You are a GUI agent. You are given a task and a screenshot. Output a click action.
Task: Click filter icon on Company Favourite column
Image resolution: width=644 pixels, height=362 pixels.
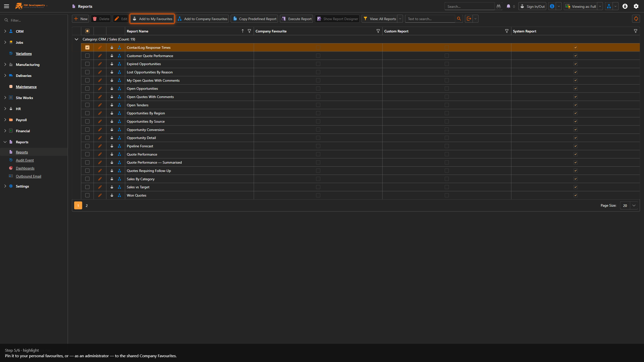378,31
